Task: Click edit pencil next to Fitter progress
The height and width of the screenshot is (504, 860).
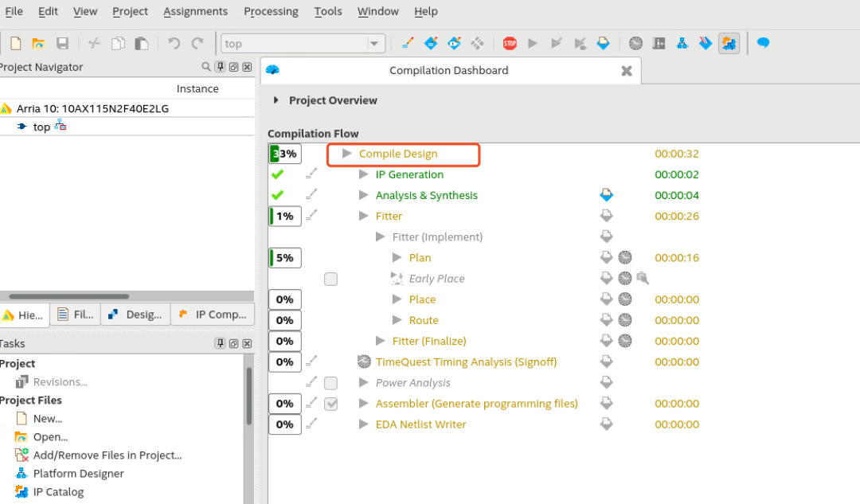Action: click(x=311, y=216)
